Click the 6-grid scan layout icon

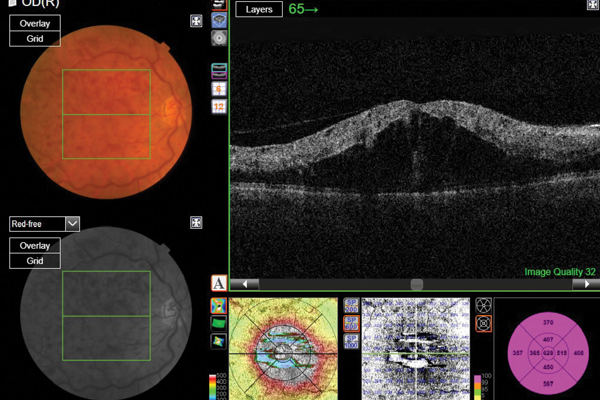219,88
